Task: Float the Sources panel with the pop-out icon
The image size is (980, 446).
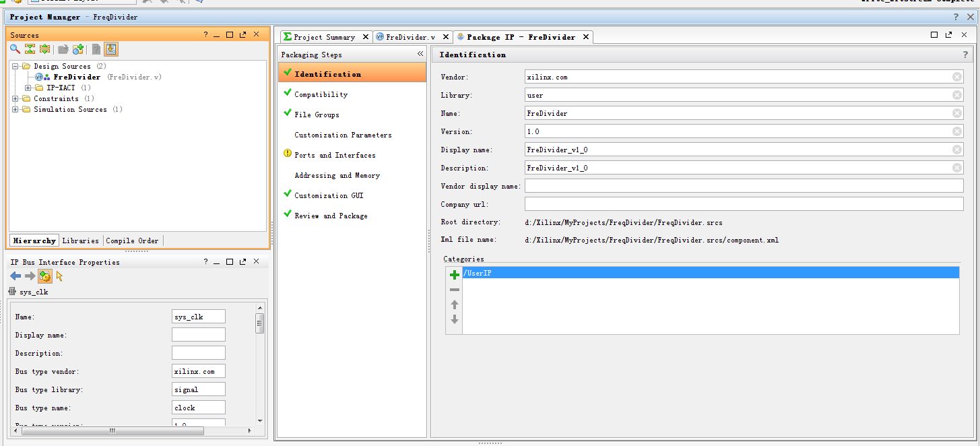Action: click(242, 34)
